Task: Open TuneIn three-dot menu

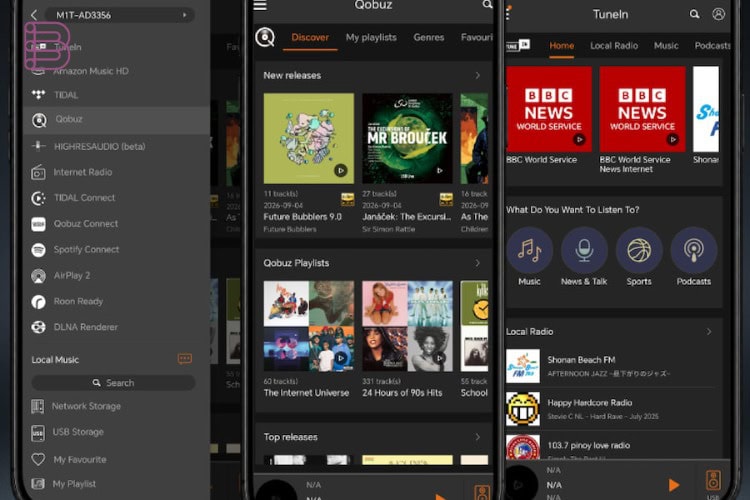Action: (508, 13)
